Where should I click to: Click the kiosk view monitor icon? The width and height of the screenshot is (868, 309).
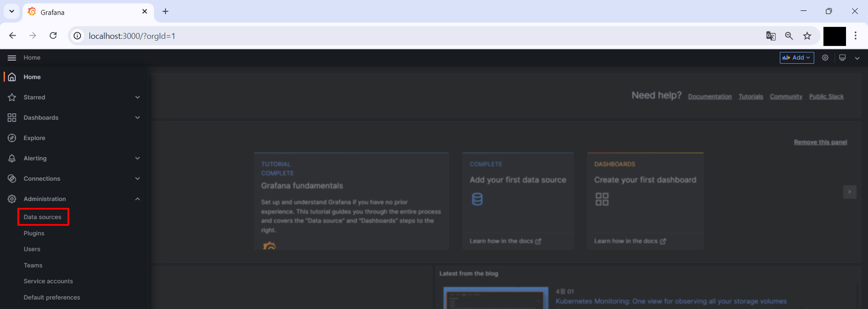(842, 58)
